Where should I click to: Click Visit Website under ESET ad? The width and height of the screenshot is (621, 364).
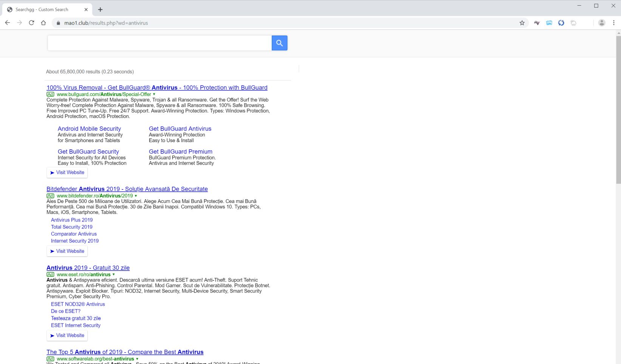(x=67, y=335)
